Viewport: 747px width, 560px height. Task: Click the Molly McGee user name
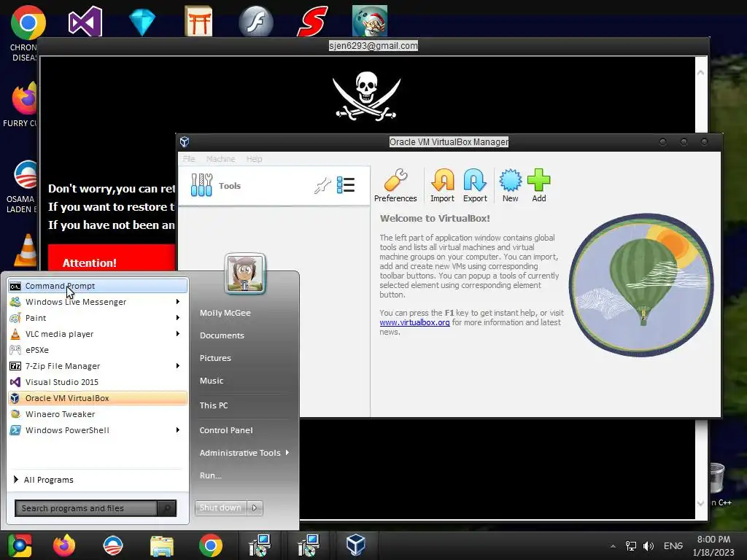[x=225, y=313]
